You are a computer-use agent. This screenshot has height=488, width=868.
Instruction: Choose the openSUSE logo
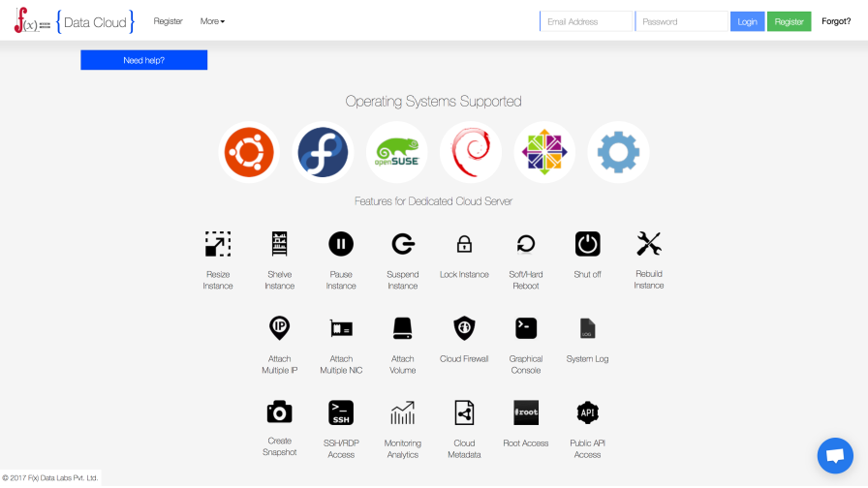397,152
